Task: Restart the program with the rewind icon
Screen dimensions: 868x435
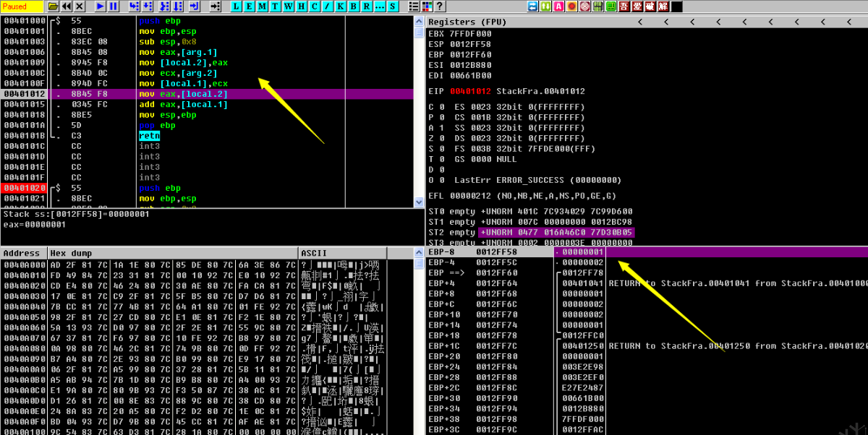Action: [67, 7]
